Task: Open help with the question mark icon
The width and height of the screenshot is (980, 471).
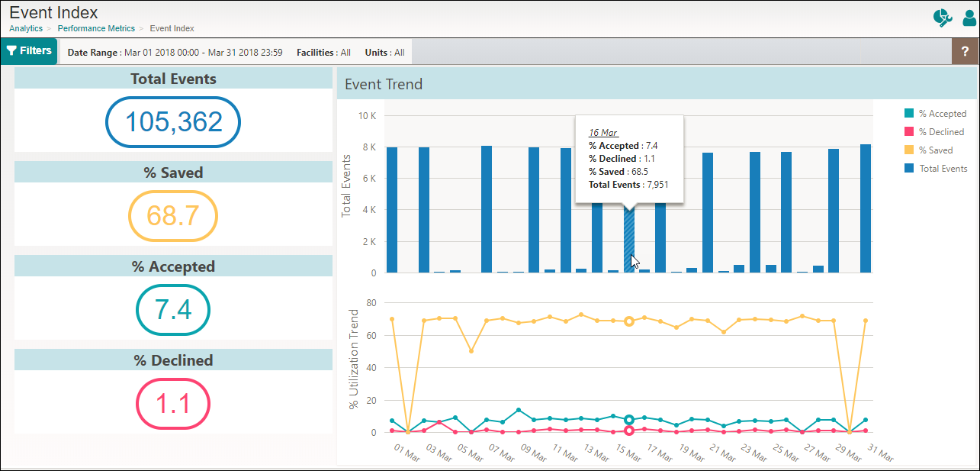Action: [965, 51]
